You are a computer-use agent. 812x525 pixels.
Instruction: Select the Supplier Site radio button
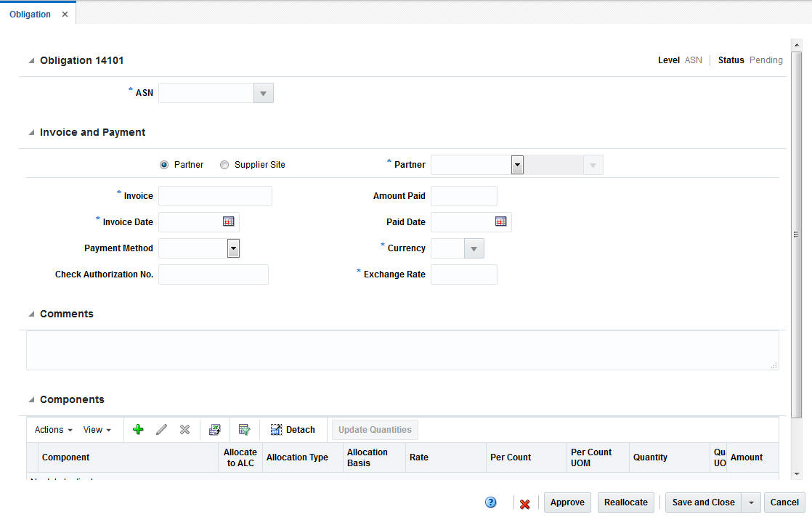coord(224,165)
